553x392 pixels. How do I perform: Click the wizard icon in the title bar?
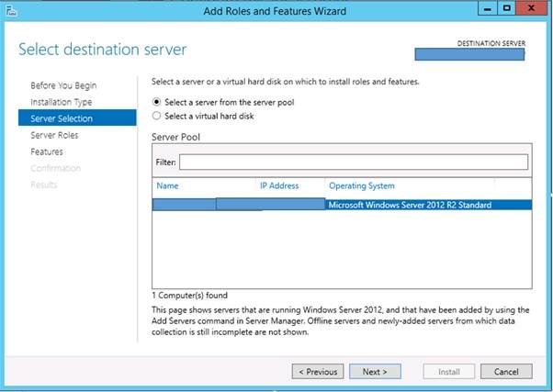[10, 12]
